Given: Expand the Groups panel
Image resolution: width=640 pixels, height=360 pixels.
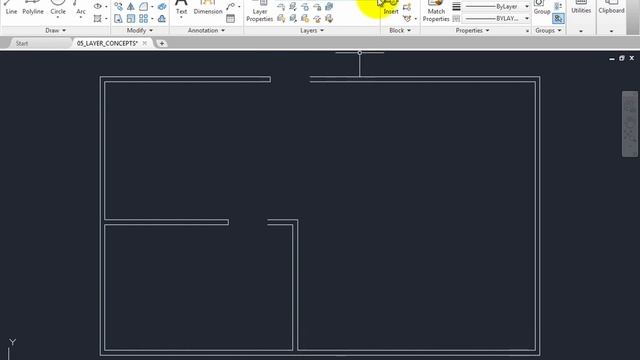Looking at the screenshot, I should [x=548, y=30].
